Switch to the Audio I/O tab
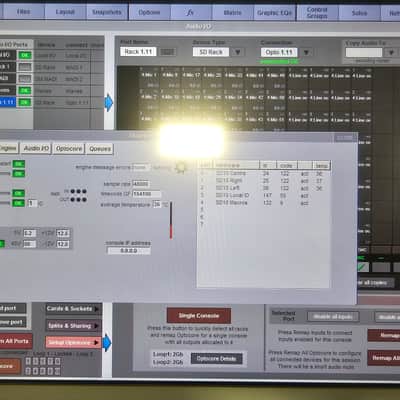 point(36,148)
